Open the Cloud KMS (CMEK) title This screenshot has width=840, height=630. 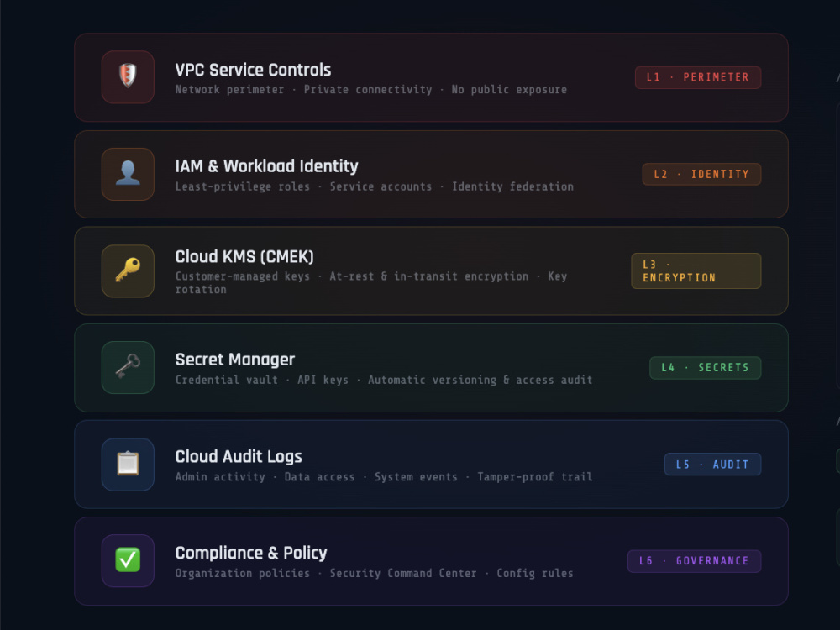244,256
